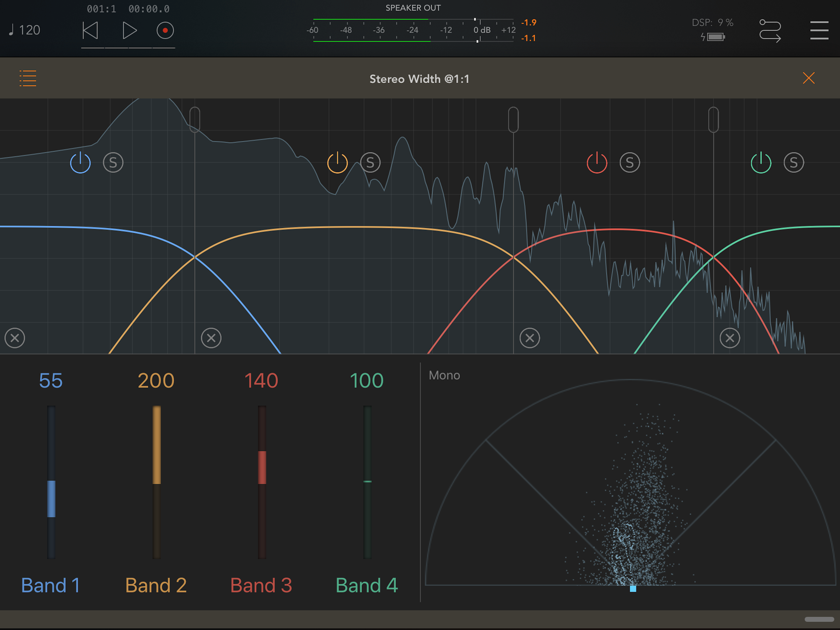The height and width of the screenshot is (630, 840).
Task: Rewind to start with the skip-back icon
Action: (x=90, y=30)
